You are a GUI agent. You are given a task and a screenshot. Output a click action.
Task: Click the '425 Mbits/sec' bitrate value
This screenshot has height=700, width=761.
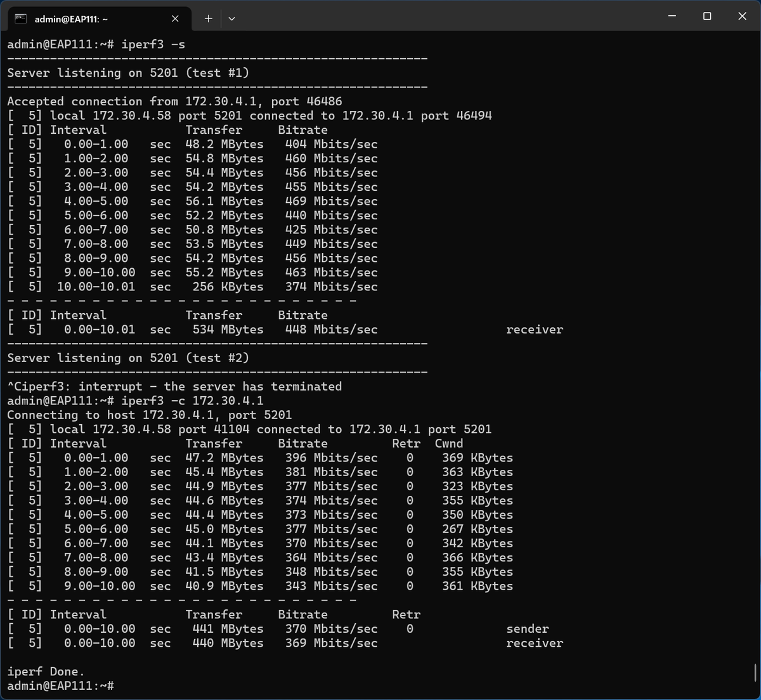pyautogui.click(x=331, y=230)
